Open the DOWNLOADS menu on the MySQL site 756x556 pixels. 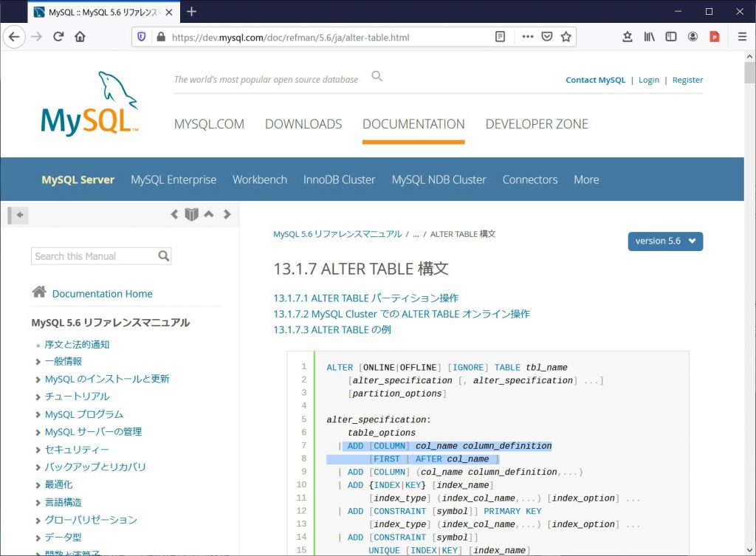click(x=303, y=124)
